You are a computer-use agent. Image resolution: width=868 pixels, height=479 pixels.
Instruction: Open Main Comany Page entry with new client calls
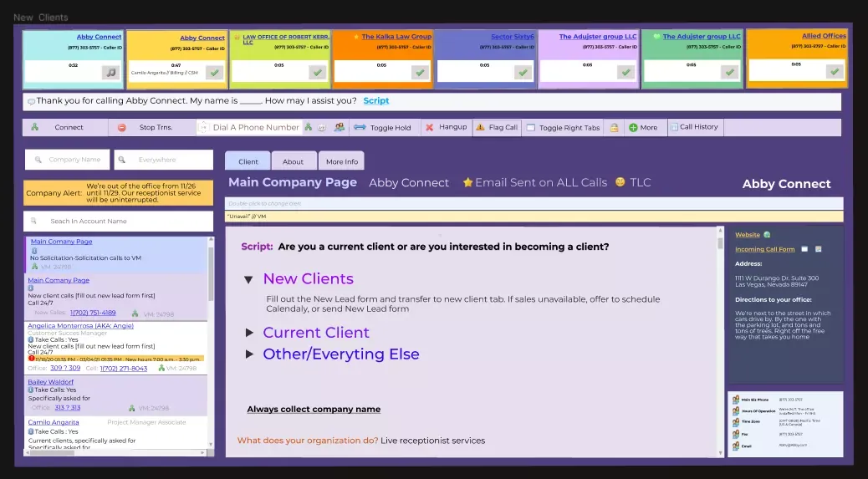59,280
